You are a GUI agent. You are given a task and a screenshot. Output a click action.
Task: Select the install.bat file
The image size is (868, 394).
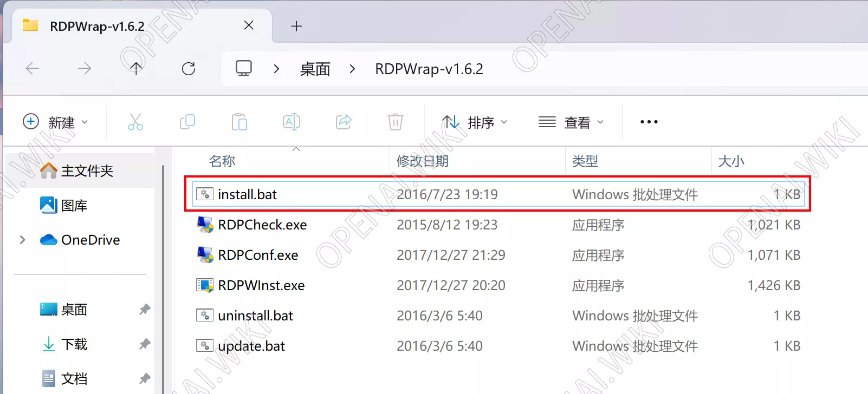tap(498, 194)
